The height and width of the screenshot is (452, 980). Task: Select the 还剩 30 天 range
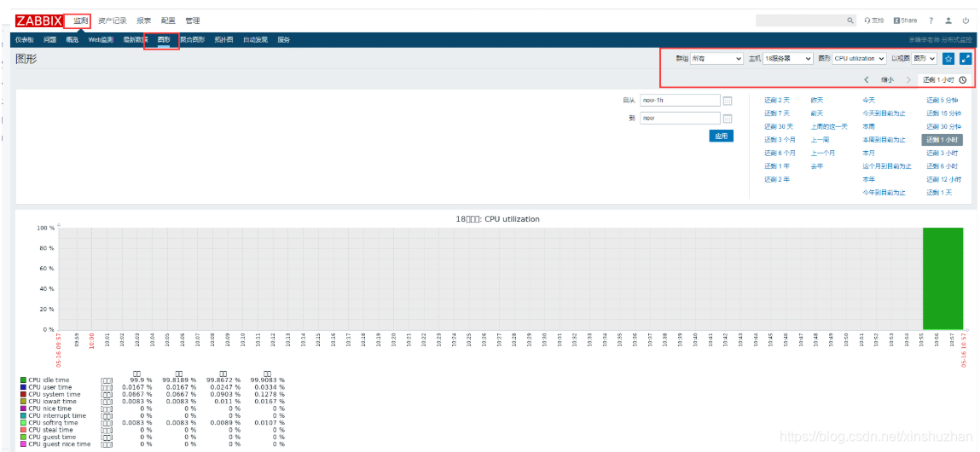(779, 126)
